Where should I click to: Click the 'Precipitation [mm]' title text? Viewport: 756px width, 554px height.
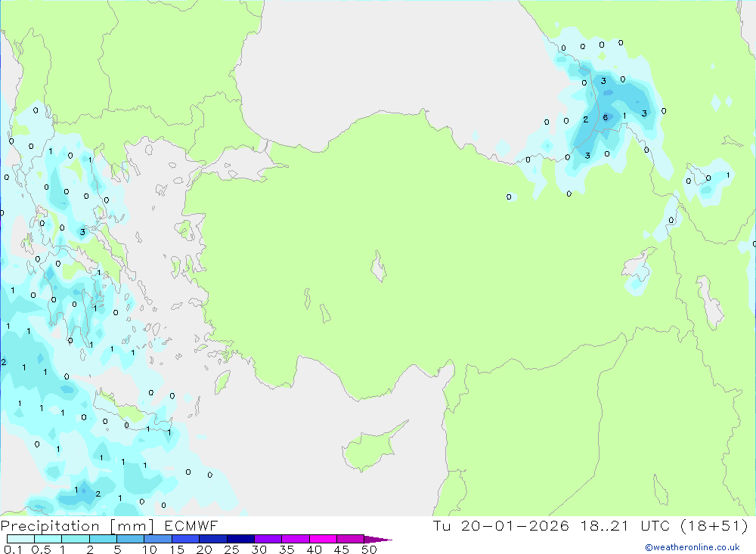(77, 526)
